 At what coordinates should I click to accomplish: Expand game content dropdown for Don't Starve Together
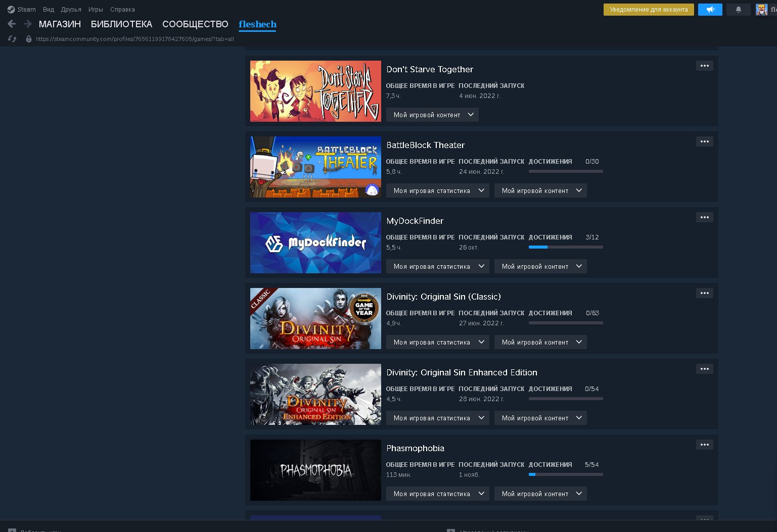pos(432,115)
